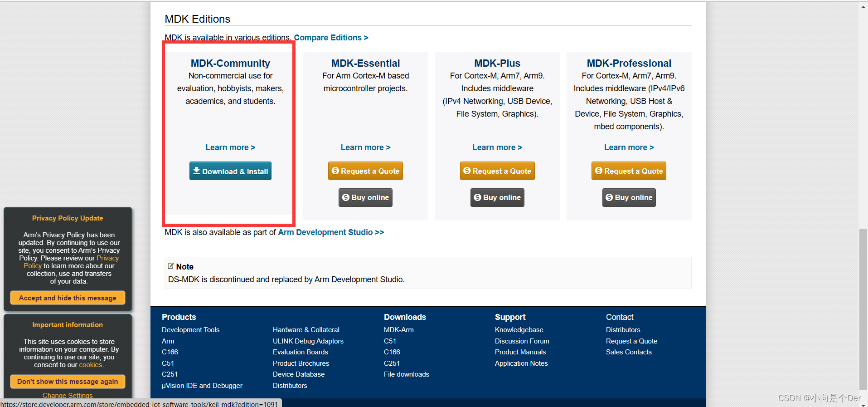
Task: Open the Products footer heading
Action: [x=179, y=317]
